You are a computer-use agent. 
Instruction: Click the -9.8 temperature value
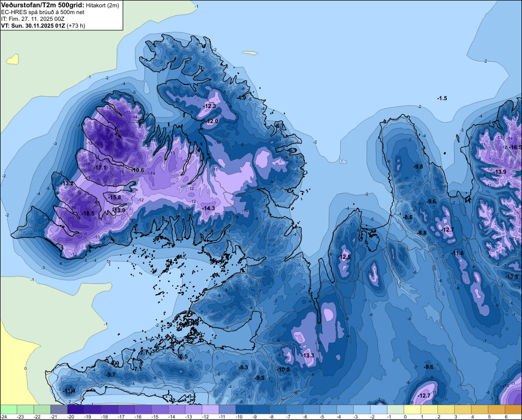click(418, 166)
